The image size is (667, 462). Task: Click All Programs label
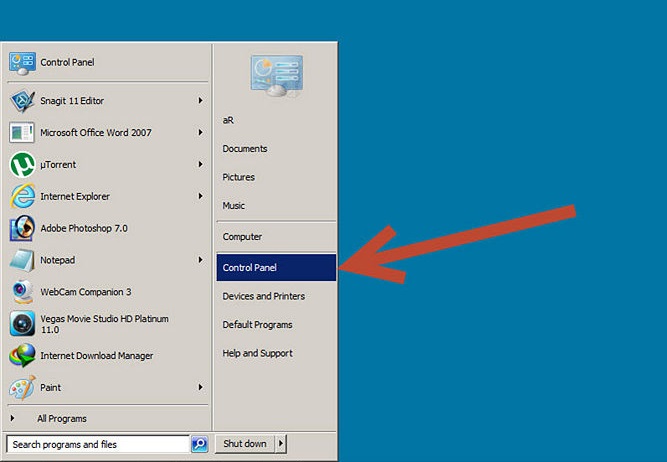pos(62,419)
